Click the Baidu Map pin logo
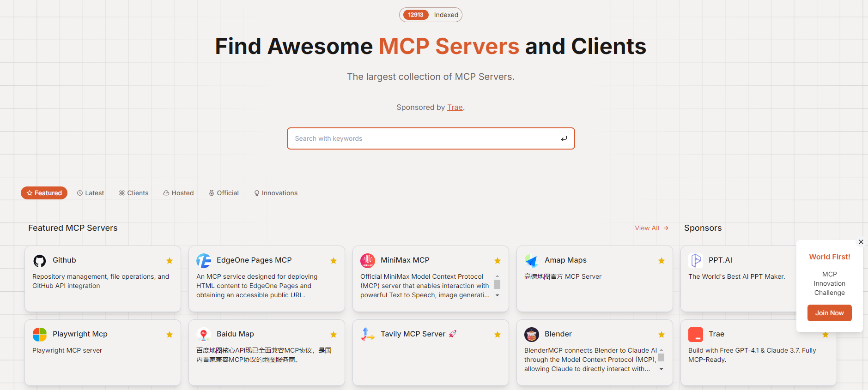The width and height of the screenshot is (868, 390). [204, 335]
